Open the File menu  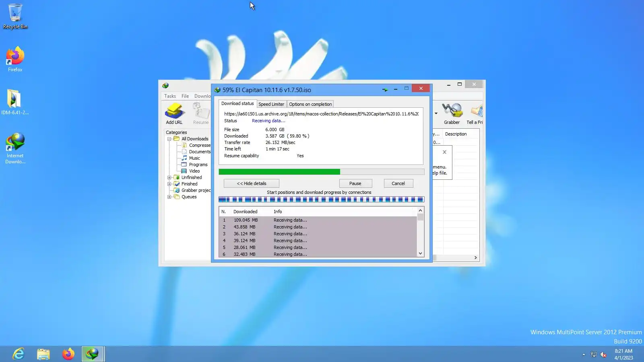[185, 96]
